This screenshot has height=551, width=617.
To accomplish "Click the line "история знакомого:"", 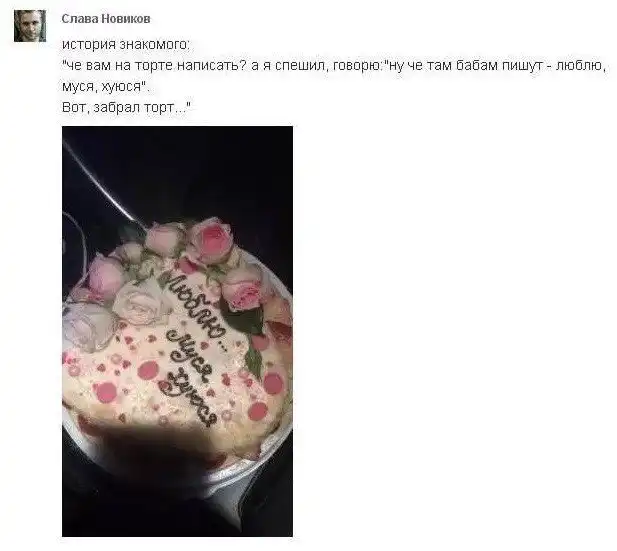I will (126, 44).
